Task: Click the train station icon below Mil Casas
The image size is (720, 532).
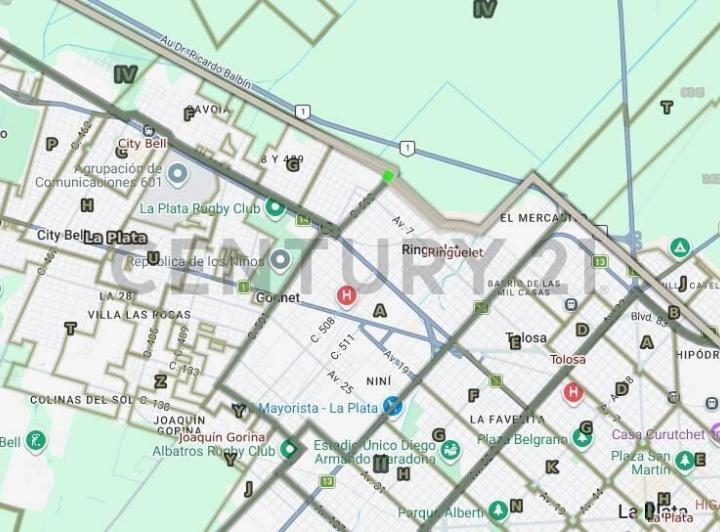Action: 571,304
